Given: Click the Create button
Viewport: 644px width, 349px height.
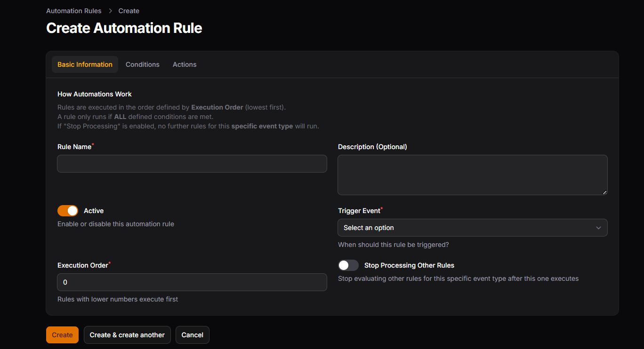Looking at the screenshot, I should [62, 334].
